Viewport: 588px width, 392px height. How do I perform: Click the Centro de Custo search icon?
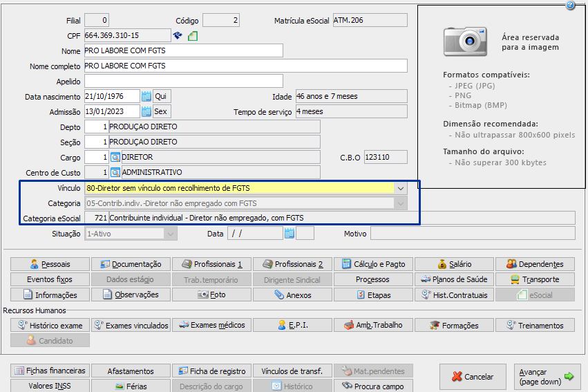pyautogui.click(x=115, y=173)
